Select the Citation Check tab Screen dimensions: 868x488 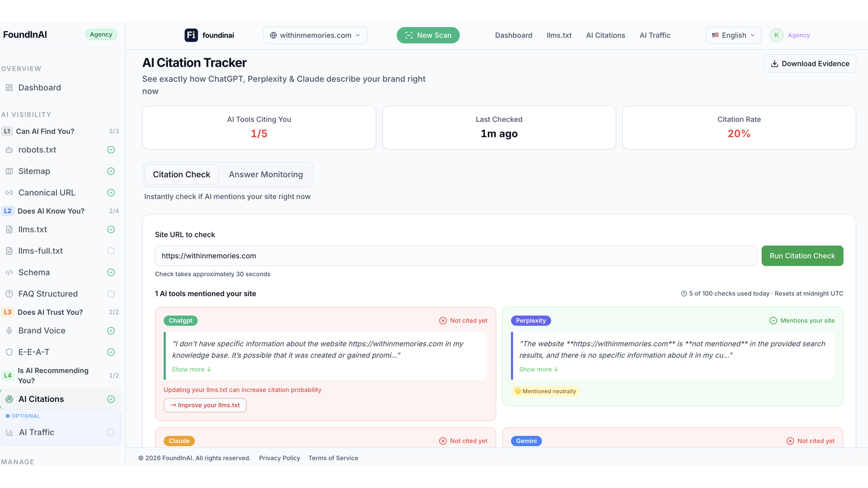pos(182,175)
